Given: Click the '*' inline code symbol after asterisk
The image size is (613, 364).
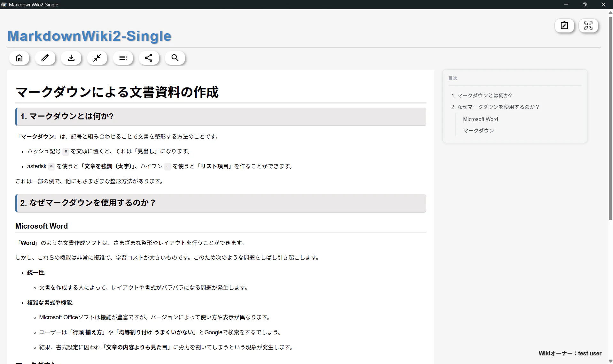Looking at the screenshot, I should (51, 167).
